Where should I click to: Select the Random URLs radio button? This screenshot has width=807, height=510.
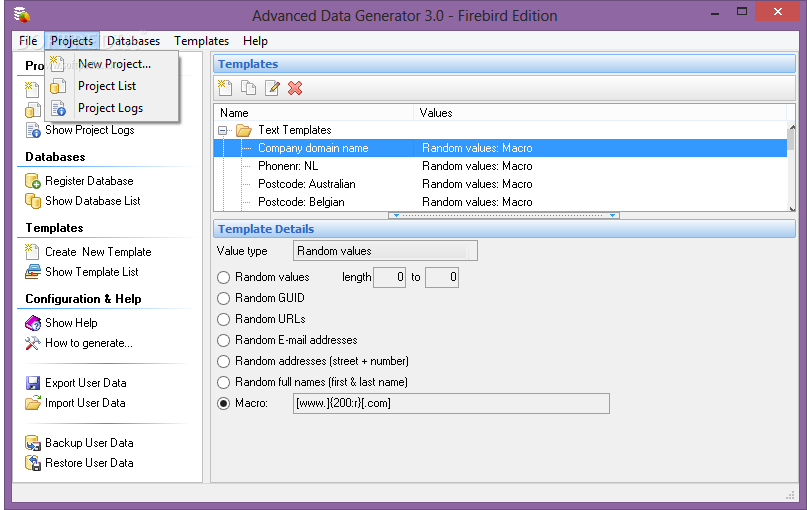(x=223, y=320)
